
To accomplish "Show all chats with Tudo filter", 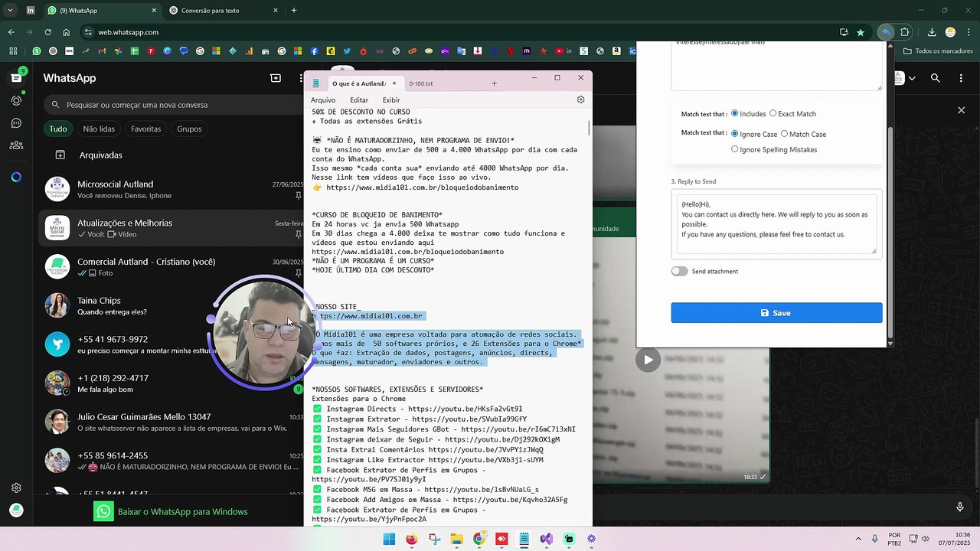I will [58, 129].
